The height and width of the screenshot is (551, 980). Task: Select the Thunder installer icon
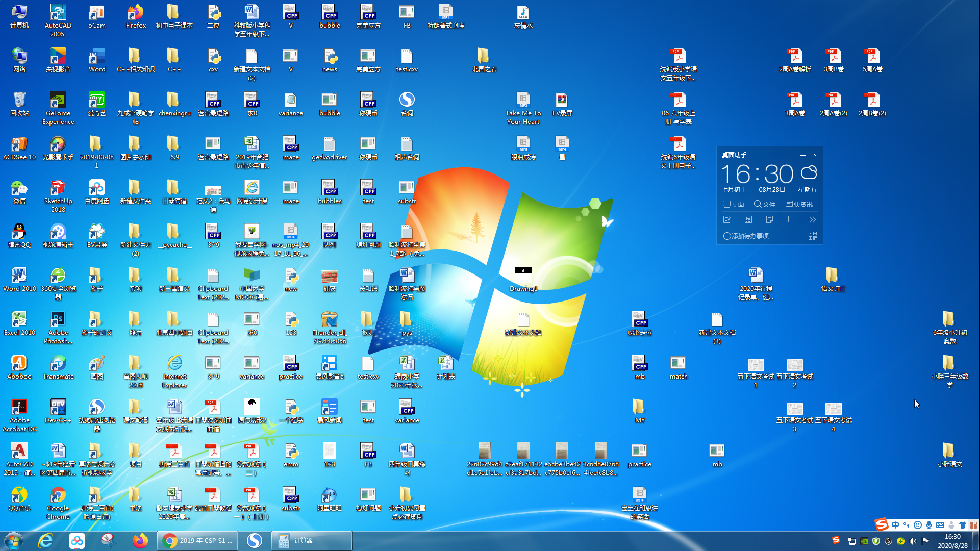pos(330,328)
